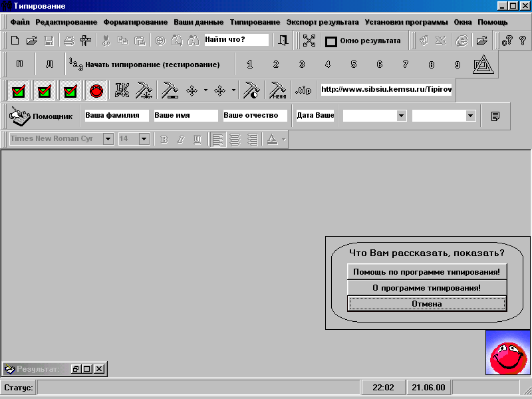This screenshot has height=399, width=532.
Task: Click the Окно результата button
Action: pyautogui.click(x=363, y=41)
